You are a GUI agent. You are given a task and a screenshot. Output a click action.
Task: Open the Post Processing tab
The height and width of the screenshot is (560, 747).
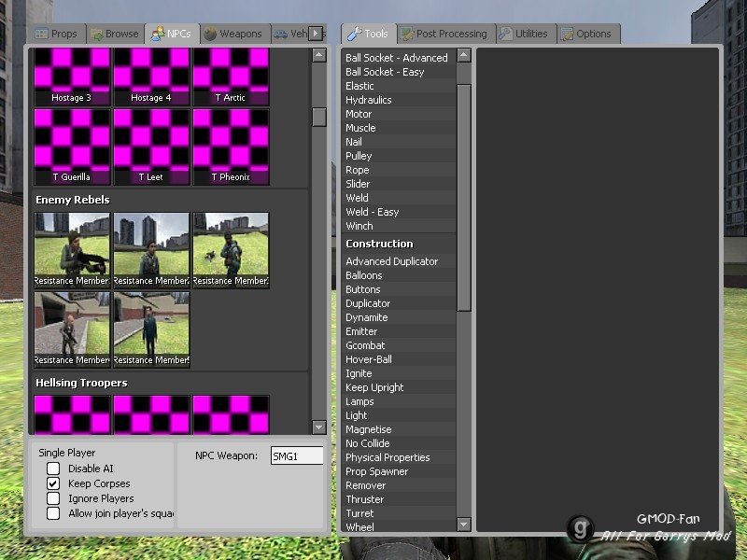446,34
